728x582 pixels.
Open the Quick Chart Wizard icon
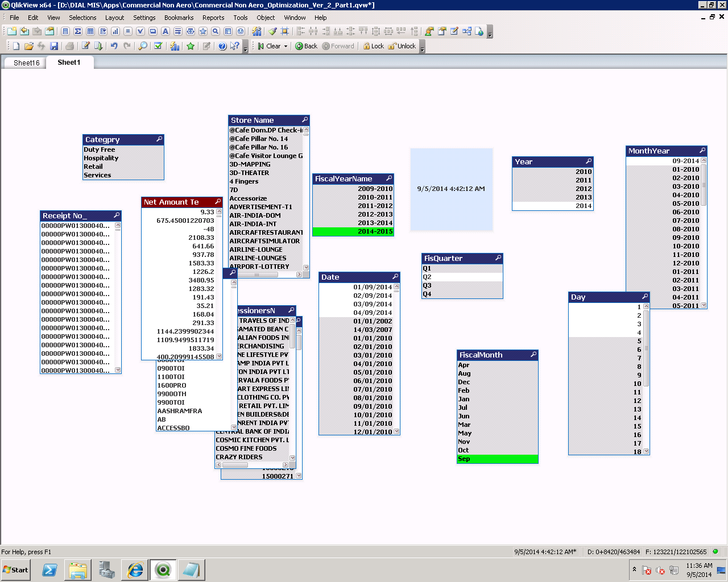[x=175, y=46]
